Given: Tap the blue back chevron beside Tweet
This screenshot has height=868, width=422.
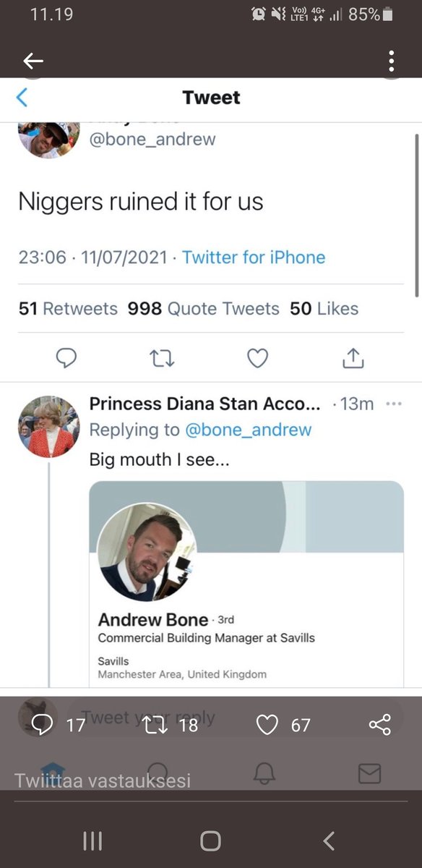Looking at the screenshot, I should [x=22, y=98].
